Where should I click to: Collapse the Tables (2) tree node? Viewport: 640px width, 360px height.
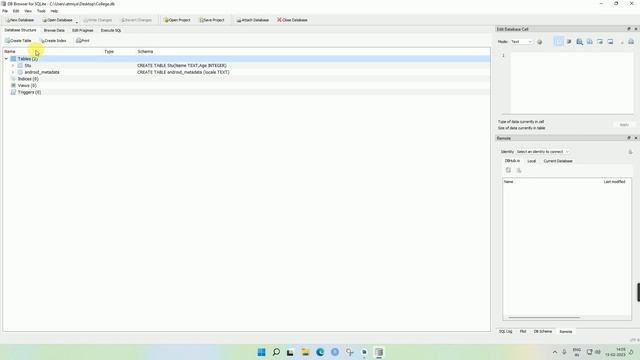(7, 59)
